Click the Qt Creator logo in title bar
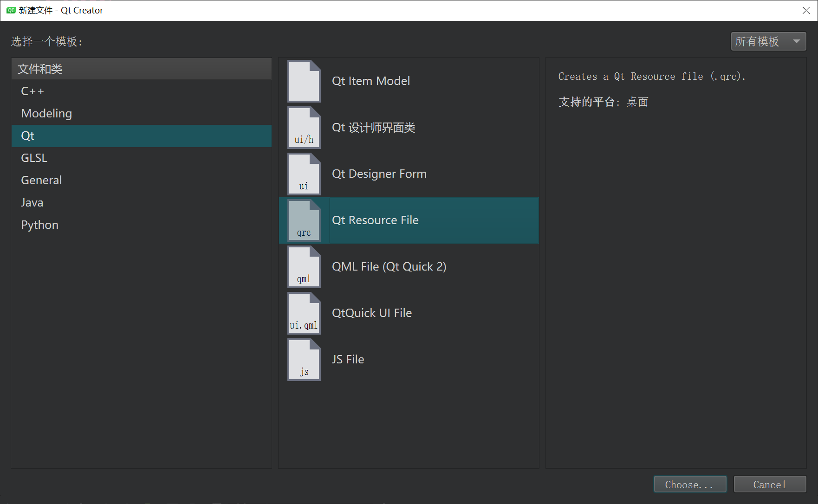The image size is (818, 504). pyautogui.click(x=11, y=10)
